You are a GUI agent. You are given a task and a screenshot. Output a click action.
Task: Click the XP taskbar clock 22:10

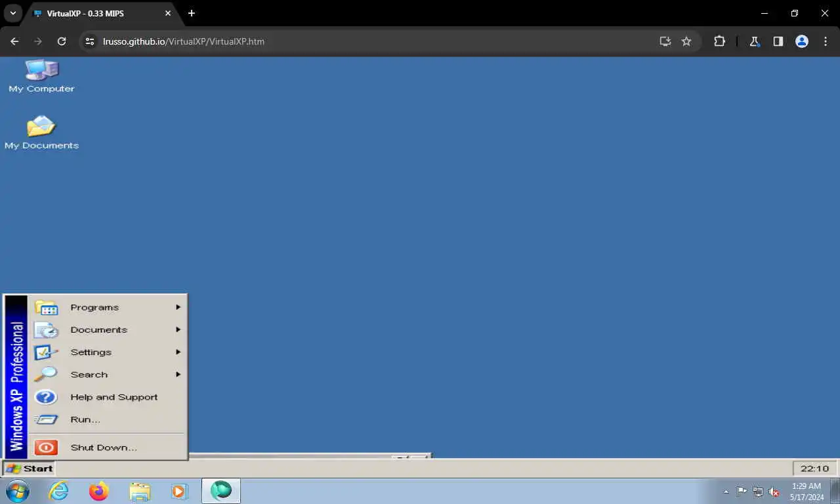814,469
